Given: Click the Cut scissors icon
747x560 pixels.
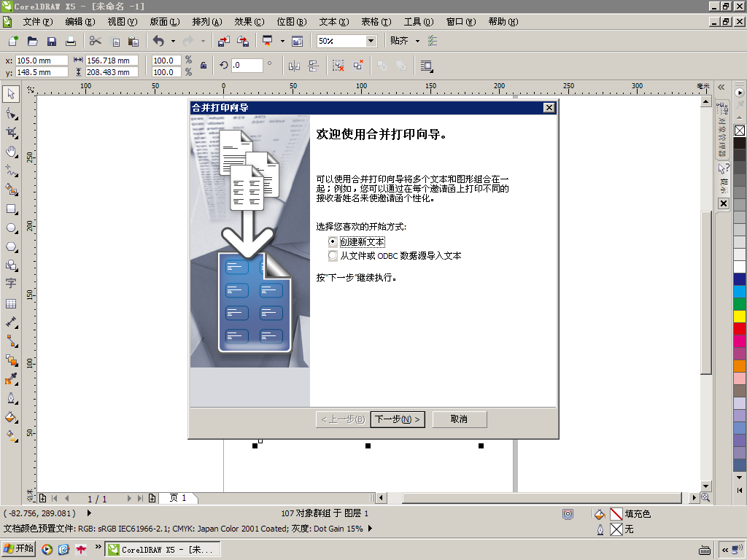Looking at the screenshot, I should coord(96,41).
